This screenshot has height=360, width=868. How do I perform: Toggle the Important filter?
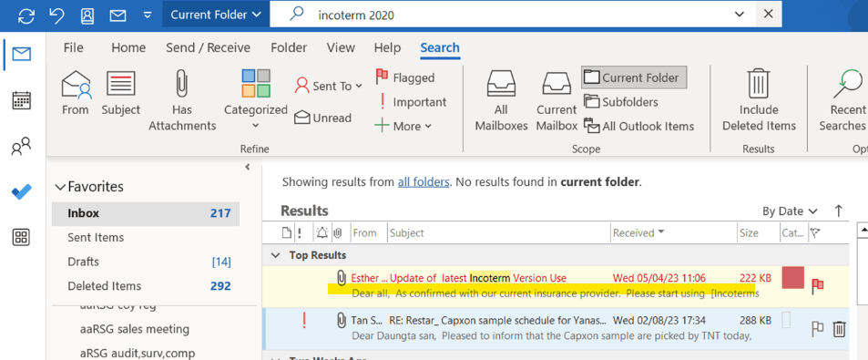click(412, 102)
